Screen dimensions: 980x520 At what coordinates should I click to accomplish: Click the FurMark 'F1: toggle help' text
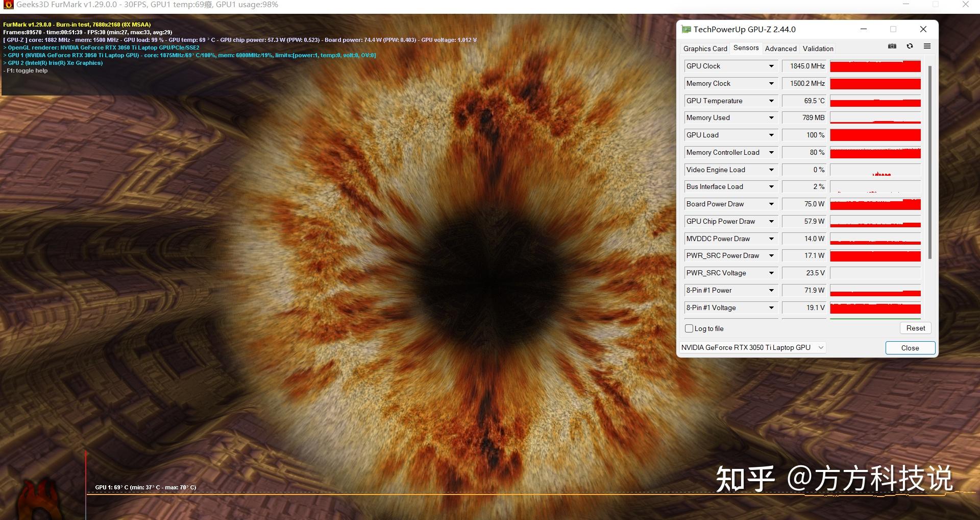point(26,71)
